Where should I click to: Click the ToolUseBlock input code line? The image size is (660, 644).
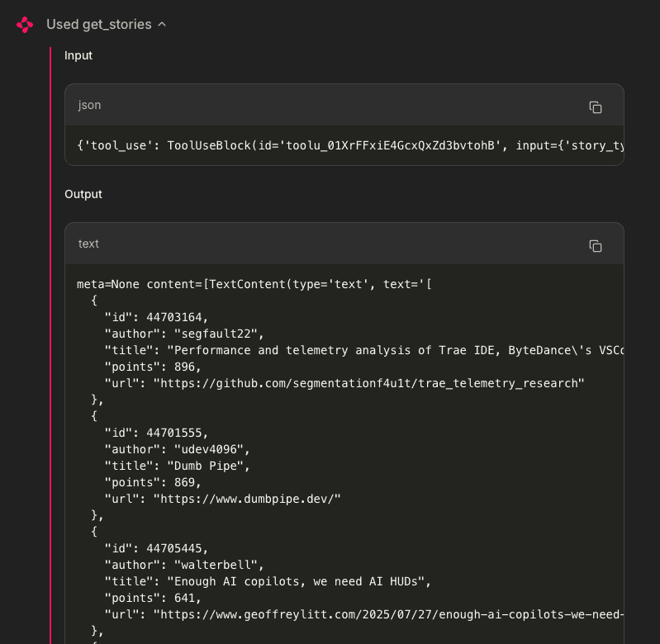pyautogui.click(x=350, y=145)
